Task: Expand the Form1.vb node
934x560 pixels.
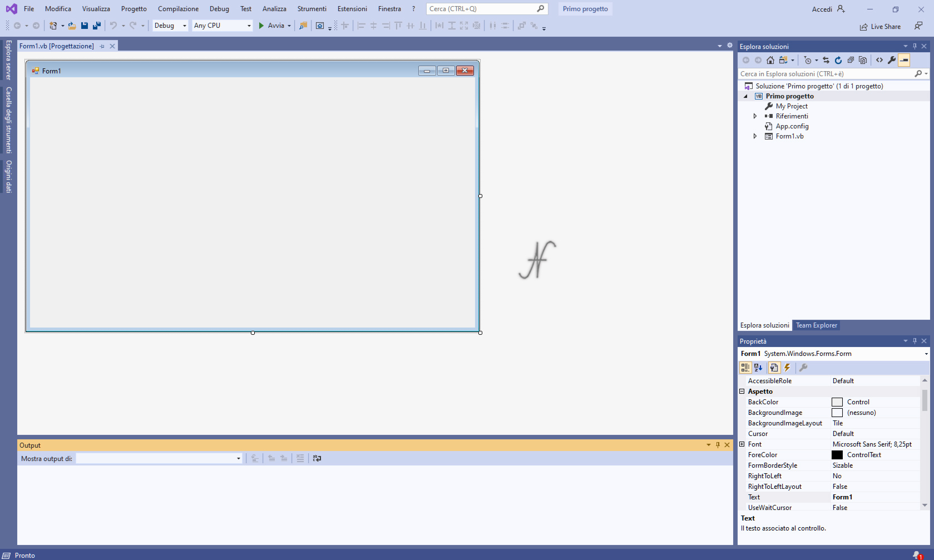Action: pos(755,136)
